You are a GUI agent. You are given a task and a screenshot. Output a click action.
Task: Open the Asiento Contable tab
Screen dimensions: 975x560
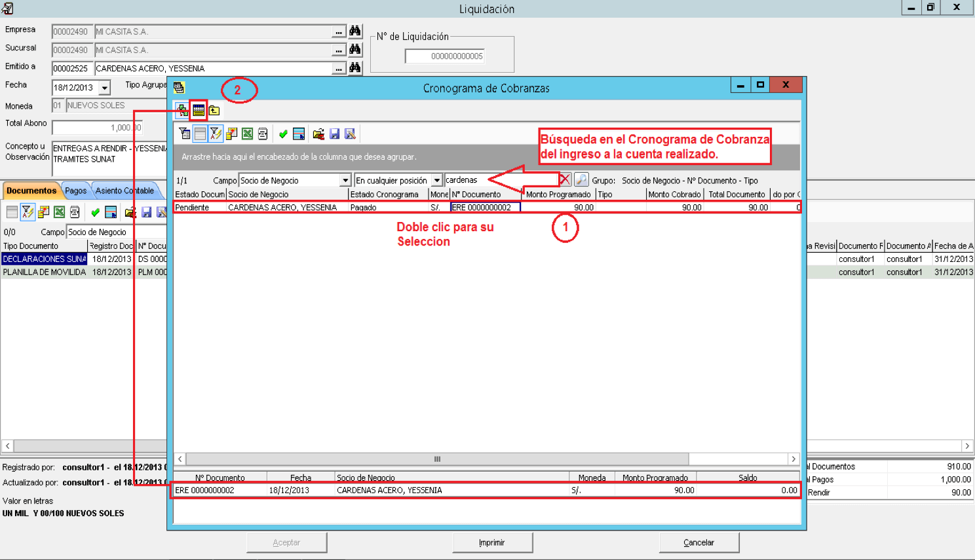click(124, 191)
